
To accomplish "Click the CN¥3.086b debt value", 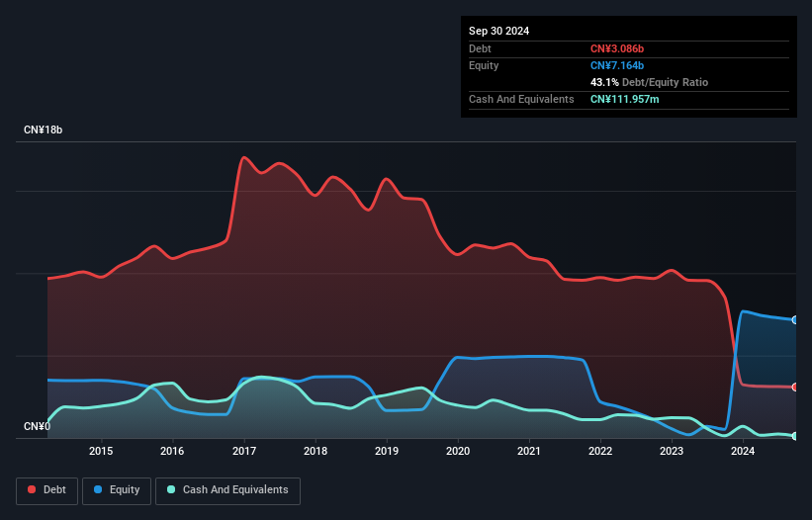I will (x=617, y=48).
